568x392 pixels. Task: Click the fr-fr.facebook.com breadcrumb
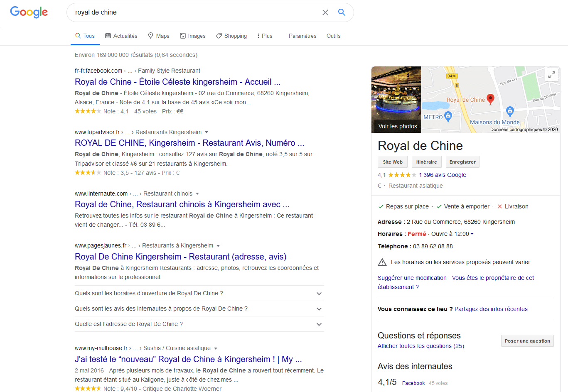point(98,71)
